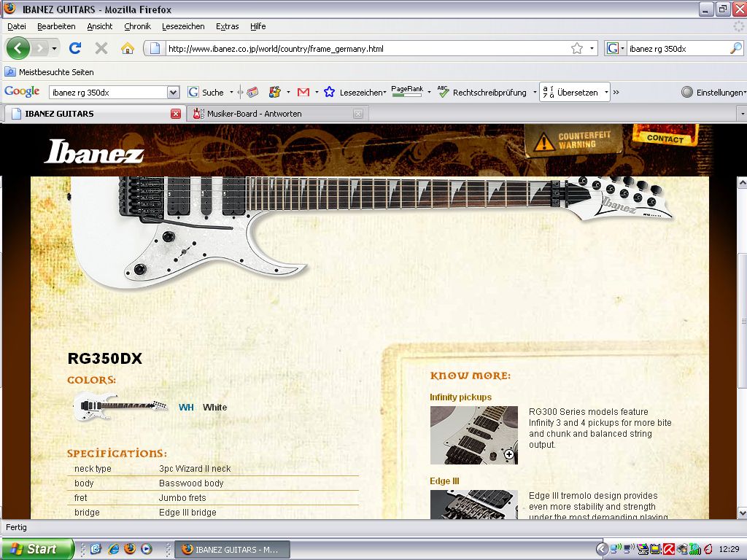This screenshot has height=560, width=747.
Task: Click the URL address field
Action: point(367,49)
